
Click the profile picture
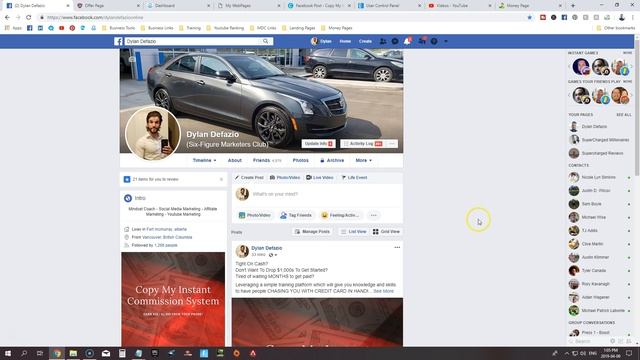[x=153, y=133]
